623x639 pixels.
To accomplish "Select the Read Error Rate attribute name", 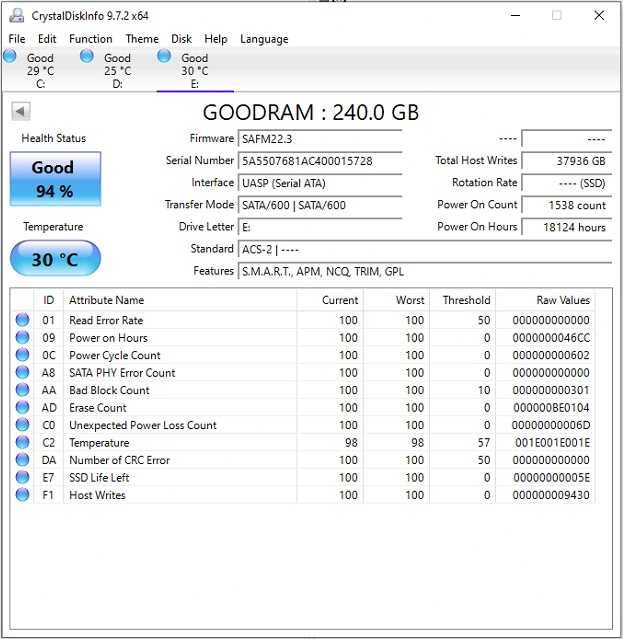I will 106,320.
